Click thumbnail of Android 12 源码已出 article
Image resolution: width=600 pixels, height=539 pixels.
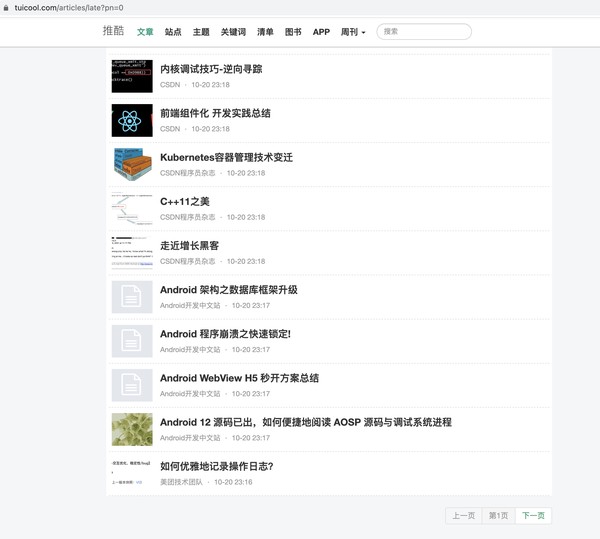pos(132,429)
